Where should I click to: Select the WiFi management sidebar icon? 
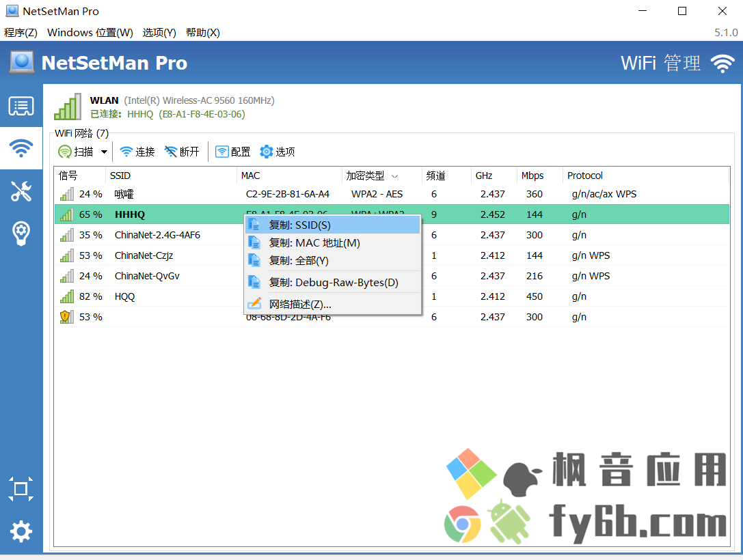click(x=21, y=148)
